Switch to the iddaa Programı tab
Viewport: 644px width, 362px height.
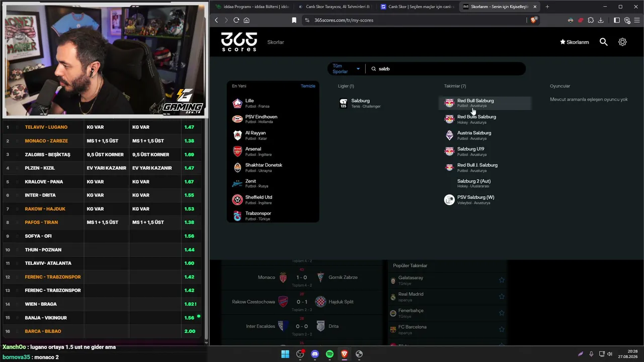(252, 7)
